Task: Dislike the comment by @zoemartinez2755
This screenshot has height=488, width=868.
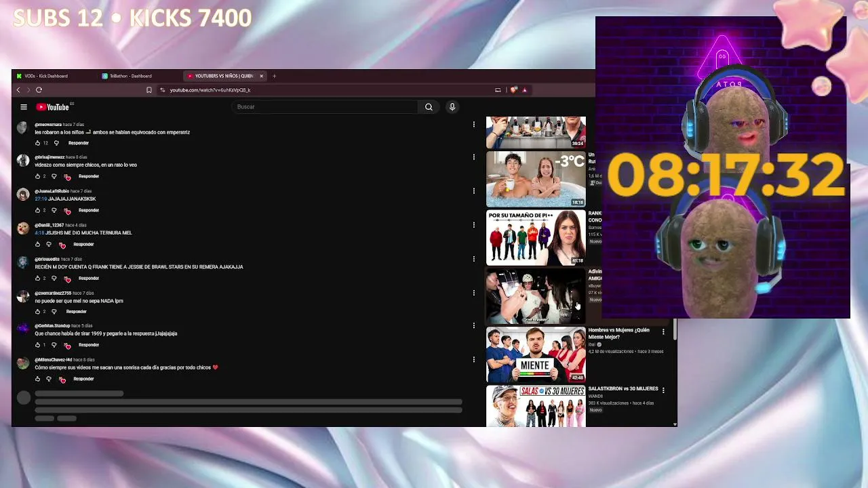Action: tap(54, 312)
